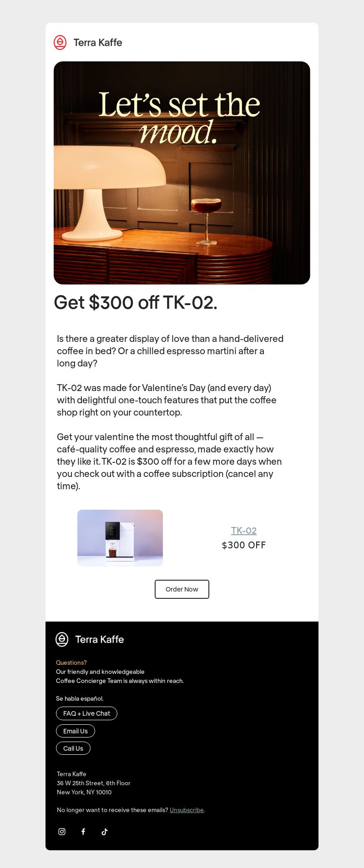Click the "$300 OFF" offer text
Viewport: 364px width, 868px height.
(x=244, y=545)
